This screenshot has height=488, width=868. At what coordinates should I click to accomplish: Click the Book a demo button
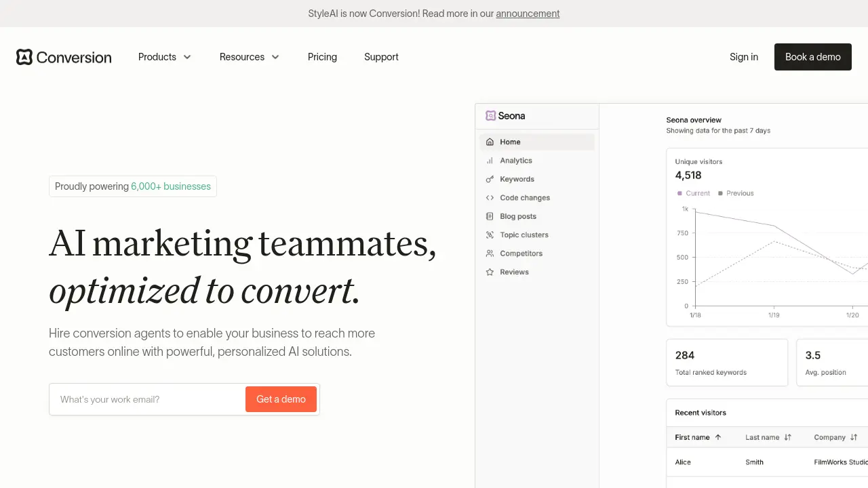coord(813,57)
